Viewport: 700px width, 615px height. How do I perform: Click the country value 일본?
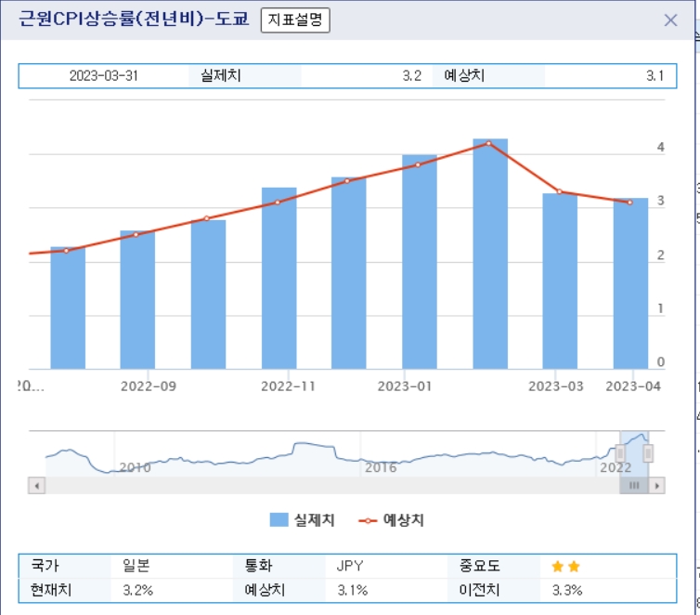click(136, 566)
